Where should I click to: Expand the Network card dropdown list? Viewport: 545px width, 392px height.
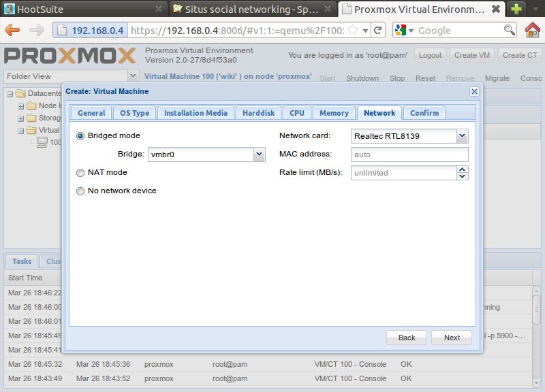[x=463, y=136]
